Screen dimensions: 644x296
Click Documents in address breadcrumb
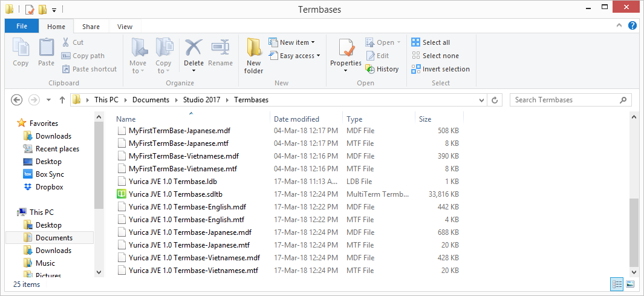[x=151, y=99]
